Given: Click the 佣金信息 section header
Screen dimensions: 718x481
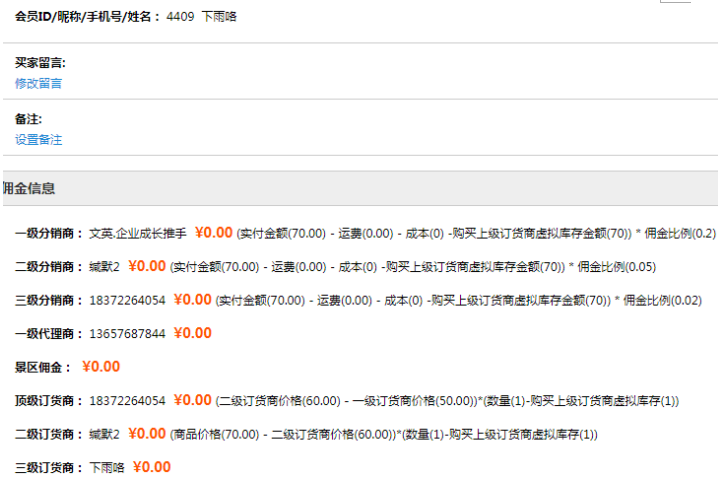Looking at the screenshot, I should (29, 188).
